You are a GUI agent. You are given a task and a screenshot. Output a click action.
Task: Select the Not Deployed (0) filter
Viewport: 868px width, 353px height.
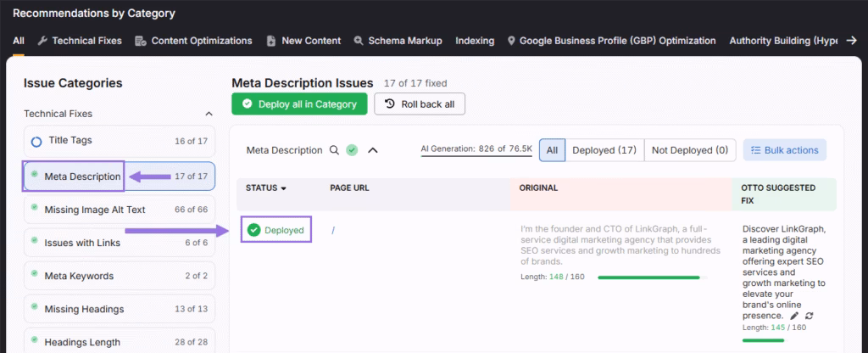690,150
